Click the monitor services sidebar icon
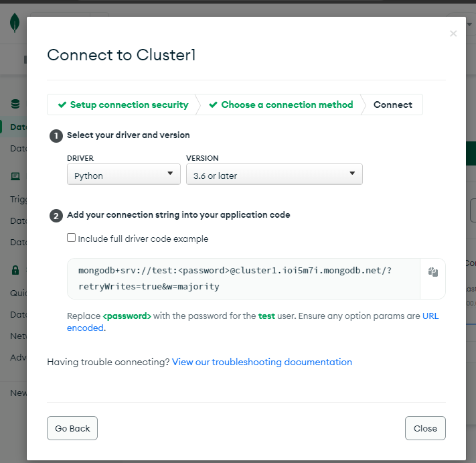The width and height of the screenshot is (476, 463). 15,176
